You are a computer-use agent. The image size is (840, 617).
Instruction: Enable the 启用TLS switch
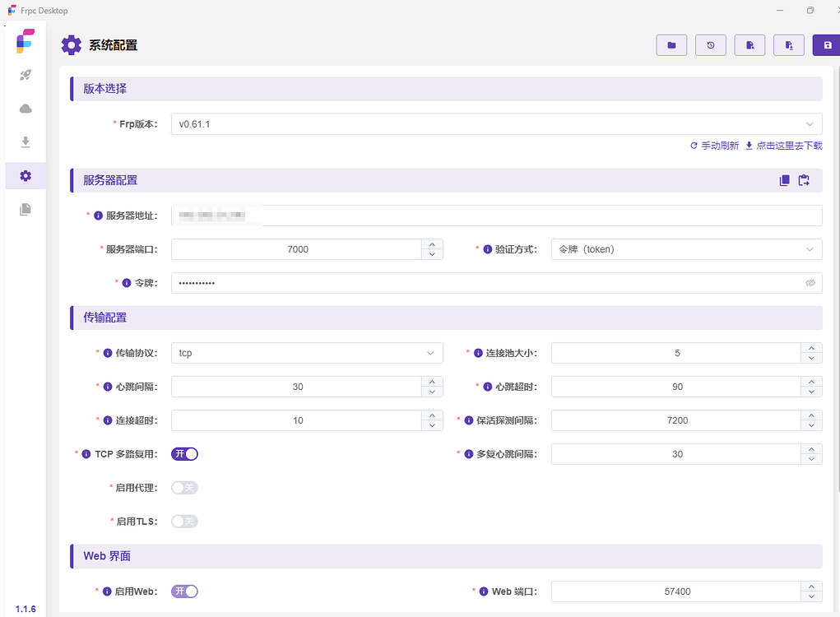tap(184, 522)
